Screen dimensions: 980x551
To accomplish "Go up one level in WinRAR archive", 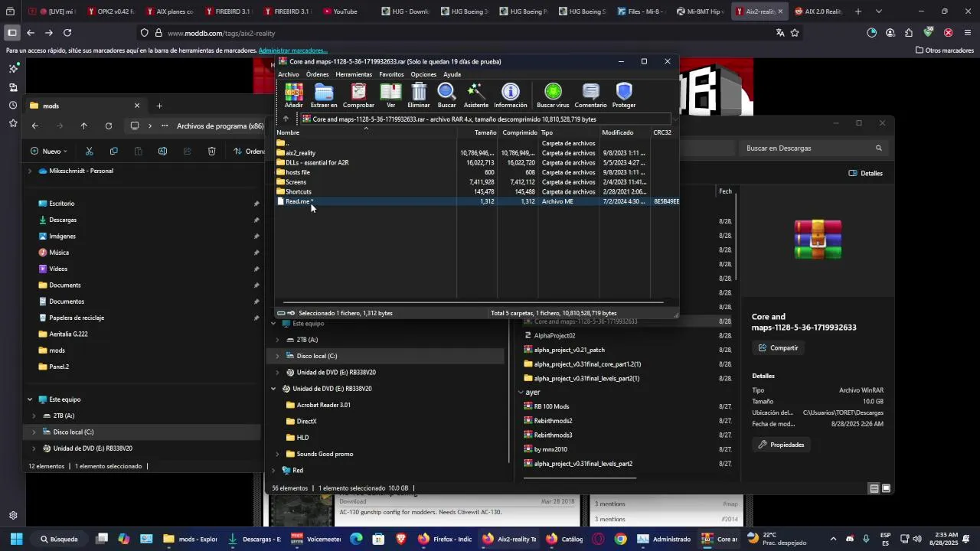I will click(286, 119).
